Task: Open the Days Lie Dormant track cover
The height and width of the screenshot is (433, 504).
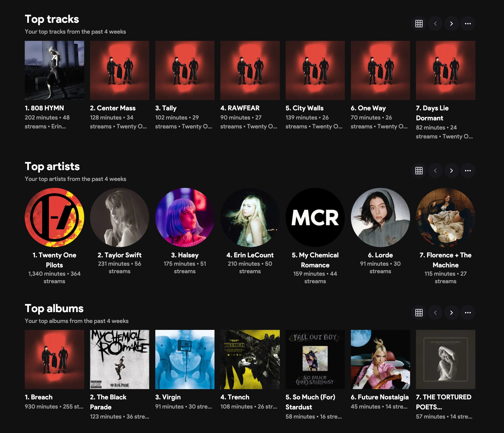Action: coord(446,70)
